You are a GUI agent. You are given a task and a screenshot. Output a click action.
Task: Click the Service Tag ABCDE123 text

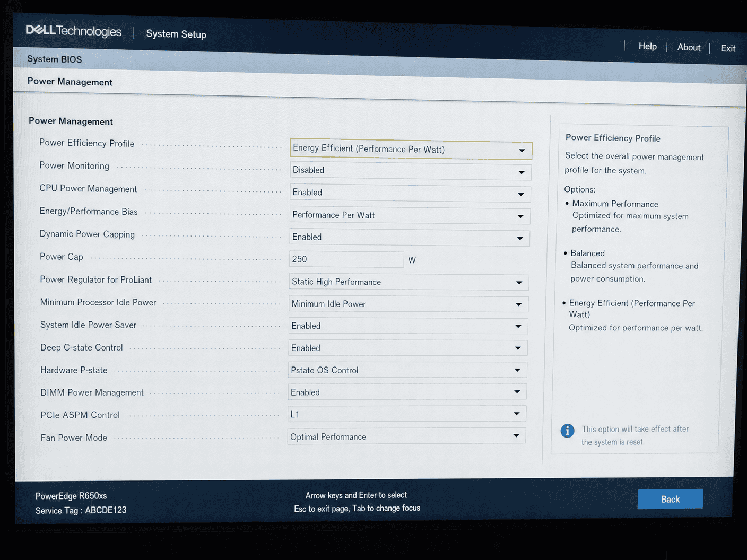(x=81, y=510)
